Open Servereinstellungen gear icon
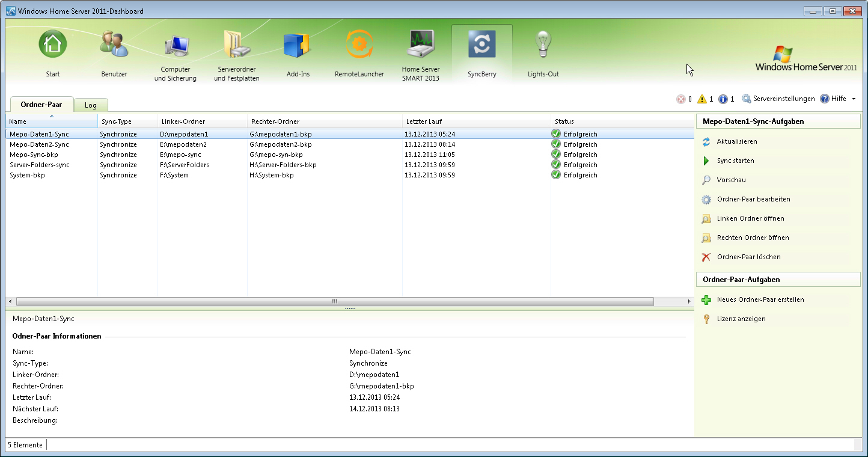 (747, 99)
